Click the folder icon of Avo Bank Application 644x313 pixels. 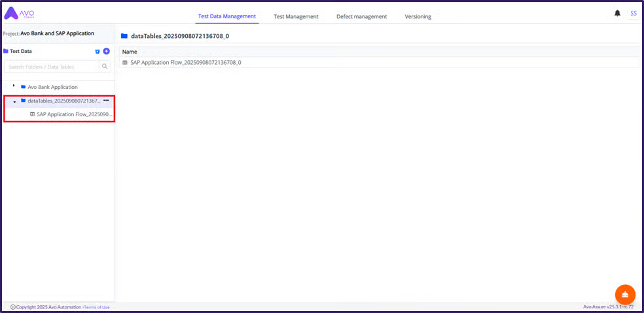(x=23, y=87)
